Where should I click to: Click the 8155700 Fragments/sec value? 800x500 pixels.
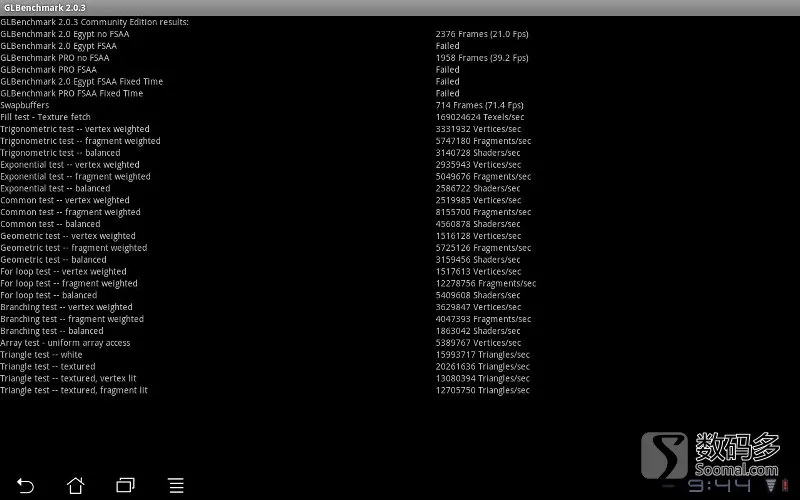point(483,212)
